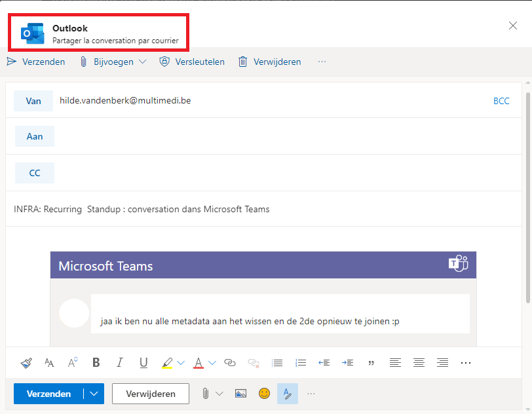Toggle Underline text formatting
532x414 pixels.
[143, 363]
